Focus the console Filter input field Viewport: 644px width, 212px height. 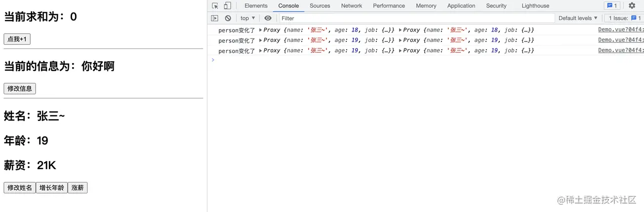tap(417, 18)
